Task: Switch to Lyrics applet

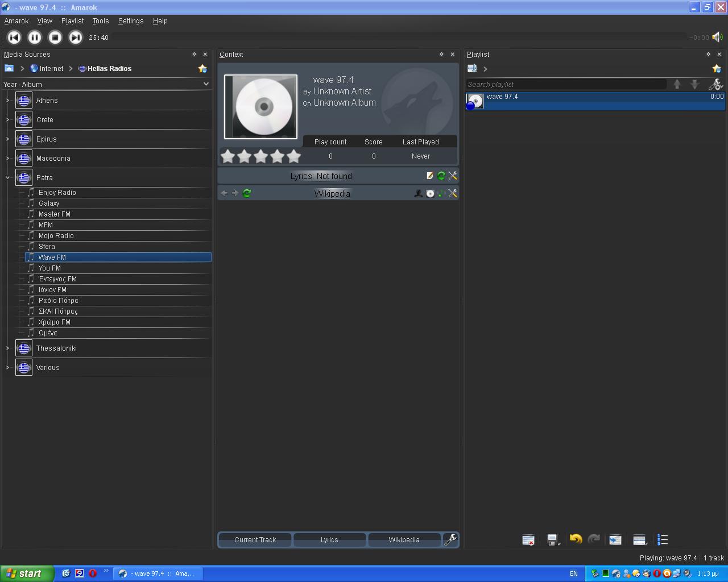Action: click(329, 540)
